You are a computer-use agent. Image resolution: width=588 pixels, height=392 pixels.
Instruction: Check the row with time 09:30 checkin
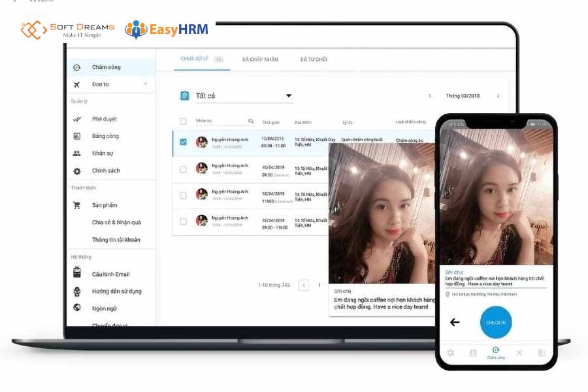(x=183, y=170)
